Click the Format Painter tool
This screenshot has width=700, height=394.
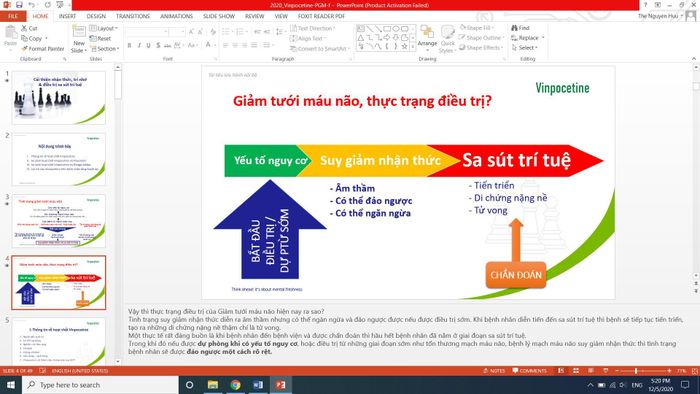[42, 49]
